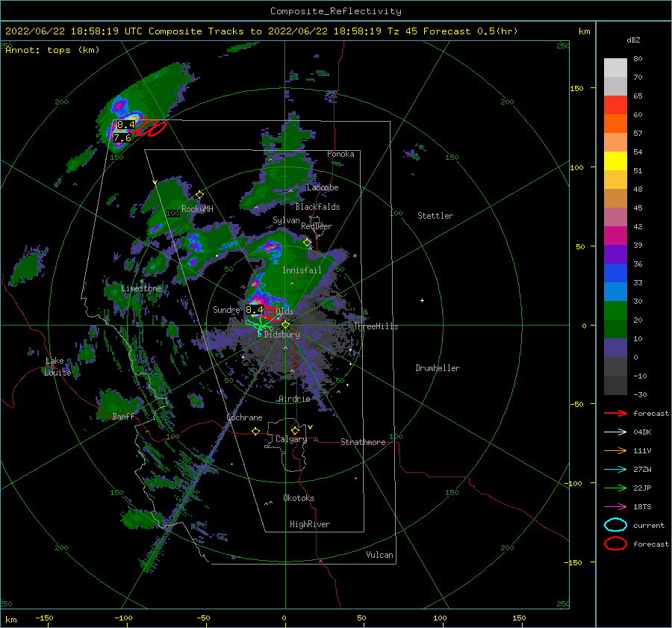Click the Sylvan label
Viewport: 672px width, 628px height.
pos(286,220)
